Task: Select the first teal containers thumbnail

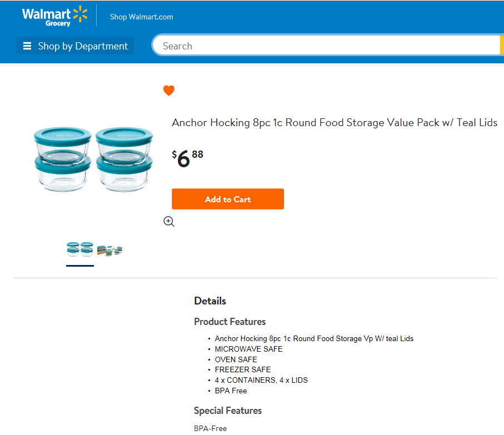Action: tap(80, 249)
